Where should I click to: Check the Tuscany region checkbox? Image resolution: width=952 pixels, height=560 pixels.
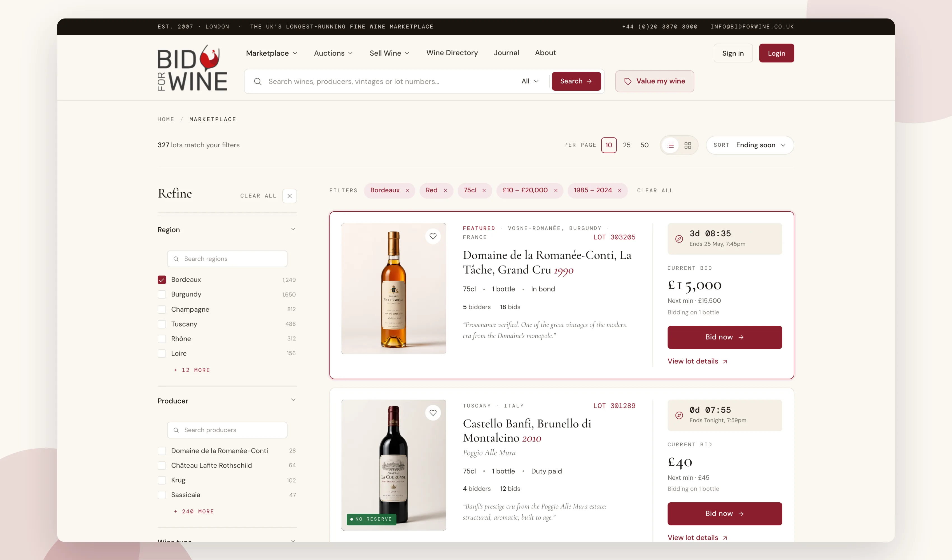click(x=162, y=324)
